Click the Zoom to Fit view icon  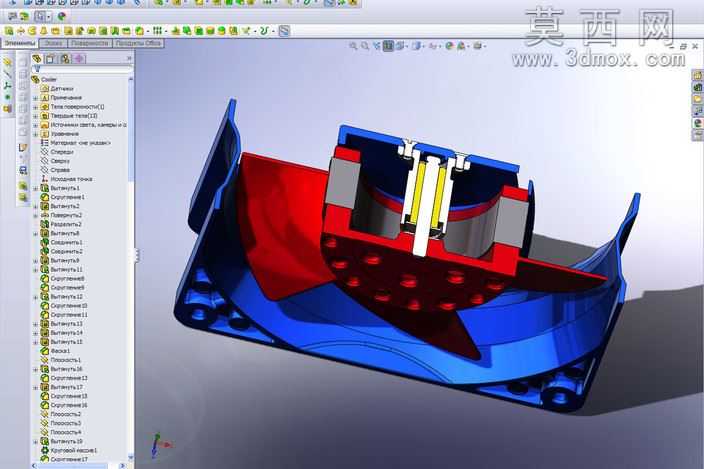click(x=353, y=46)
